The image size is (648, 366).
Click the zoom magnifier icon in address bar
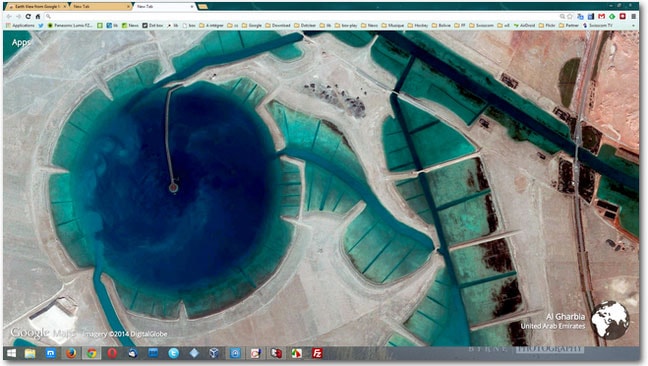[562, 17]
